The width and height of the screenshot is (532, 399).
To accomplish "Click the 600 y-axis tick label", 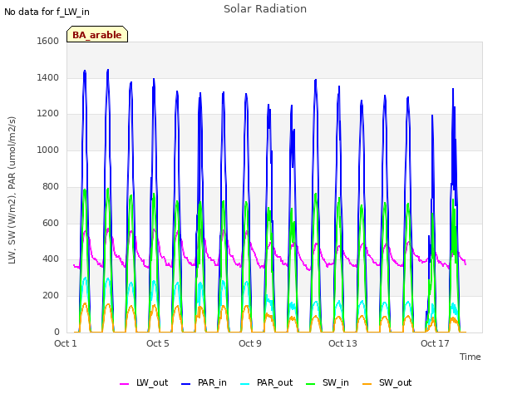I will [x=51, y=224].
